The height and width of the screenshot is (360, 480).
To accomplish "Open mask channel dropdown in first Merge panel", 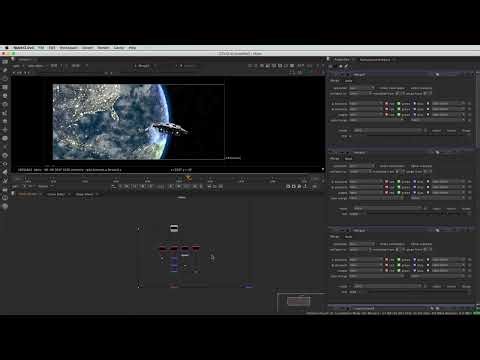I will click(x=388, y=130).
